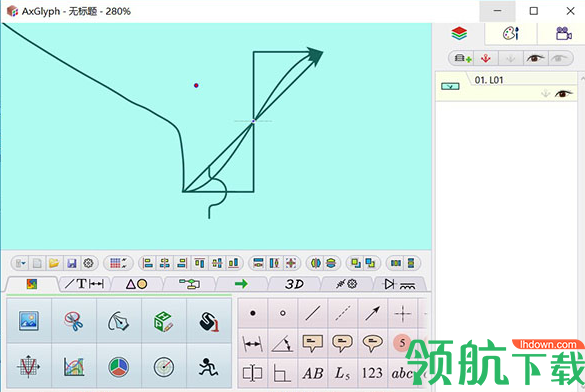Click the running figure animation tool
The image size is (585, 392).
(209, 367)
